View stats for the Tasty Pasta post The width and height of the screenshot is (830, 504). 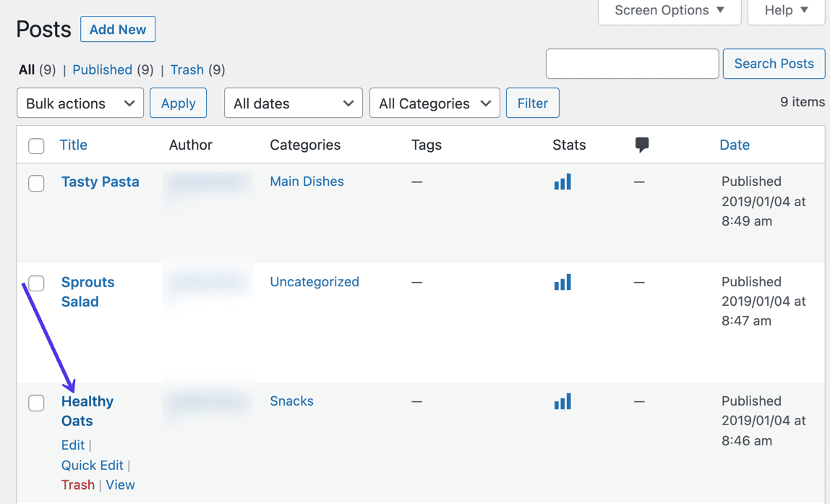pos(562,181)
